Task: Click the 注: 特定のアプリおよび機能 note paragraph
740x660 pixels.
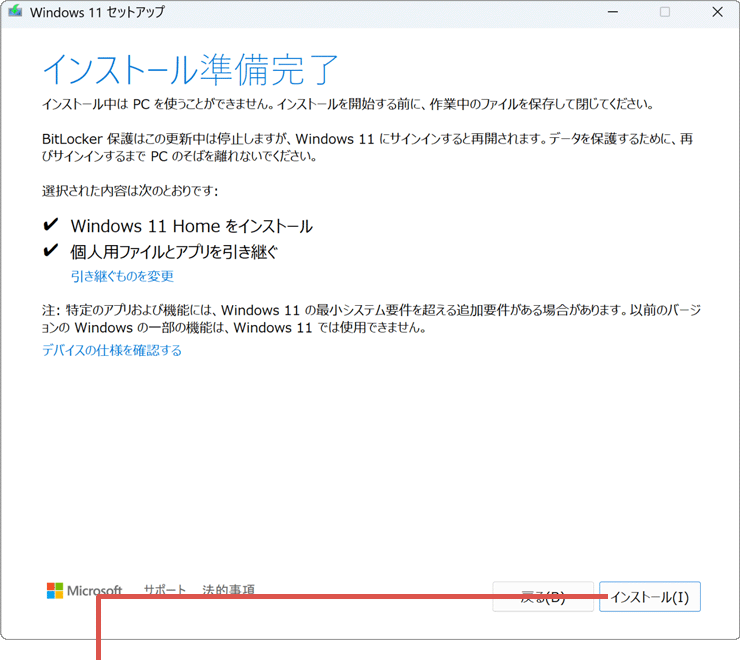Action: (x=371, y=319)
